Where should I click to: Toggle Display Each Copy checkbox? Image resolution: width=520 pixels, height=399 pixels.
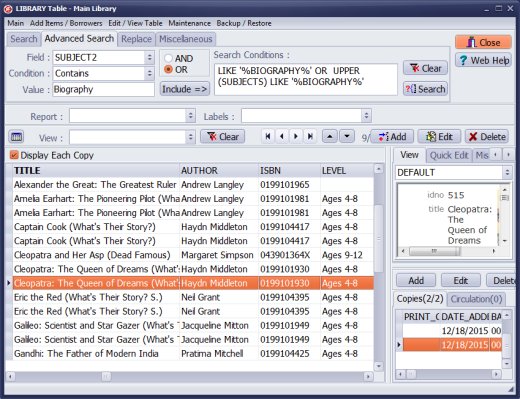pyautogui.click(x=14, y=155)
